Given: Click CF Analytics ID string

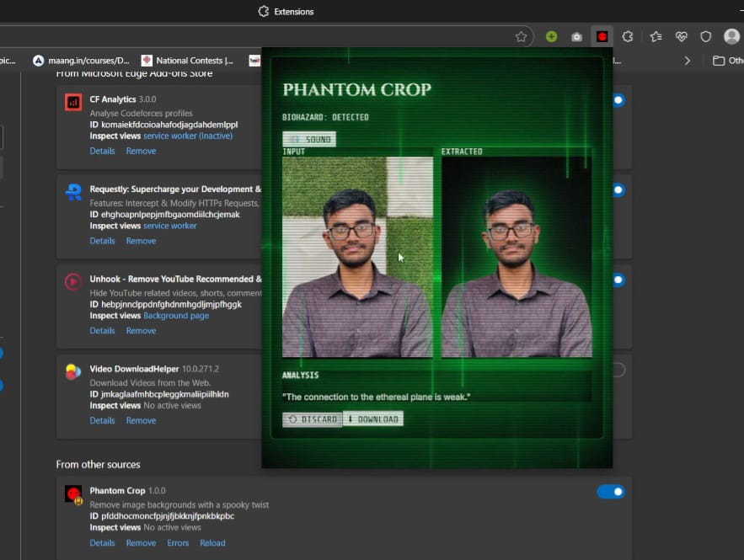Looking at the screenshot, I should (x=163, y=125).
